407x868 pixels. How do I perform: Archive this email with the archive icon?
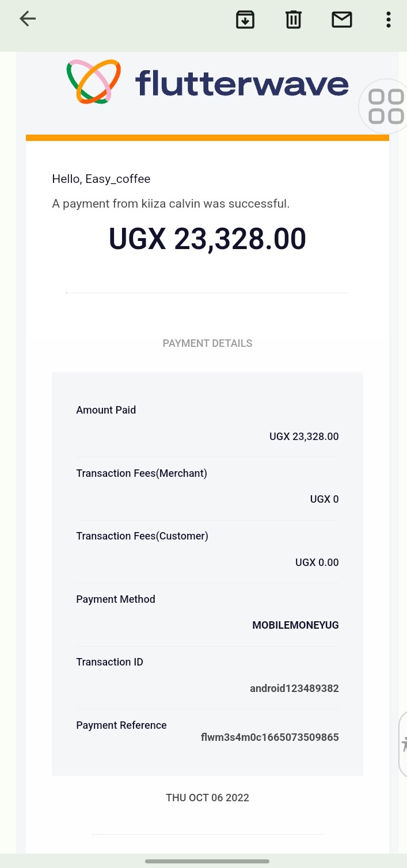245,20
